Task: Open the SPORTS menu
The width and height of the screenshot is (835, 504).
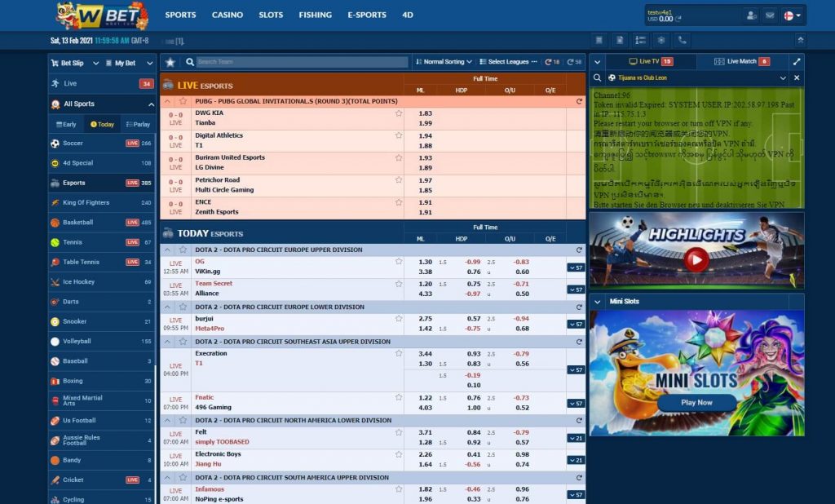Action: click(x=180, y=15)
